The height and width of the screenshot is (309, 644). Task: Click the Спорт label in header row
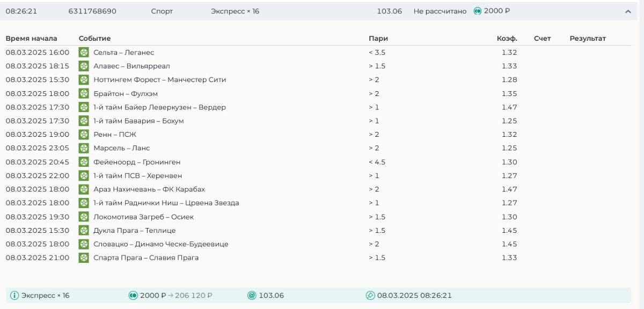[162, 11]
